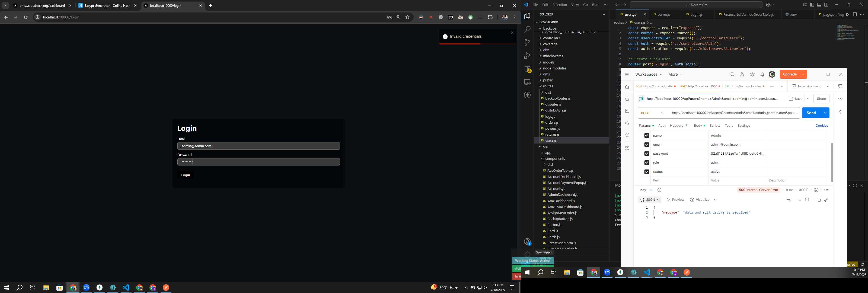868x293 pixels.
Task: Open the VS Code Explorer view icon
Action: [x=527, y=16]
